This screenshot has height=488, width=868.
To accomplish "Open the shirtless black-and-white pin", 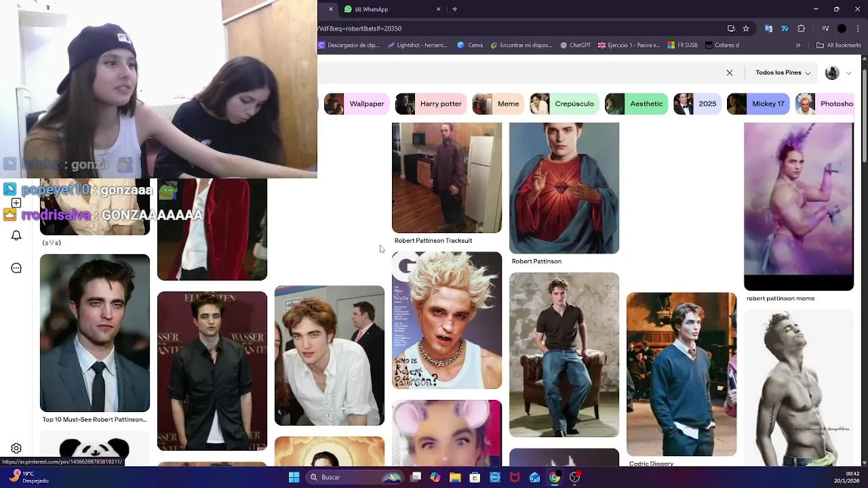I will point(799,388).
